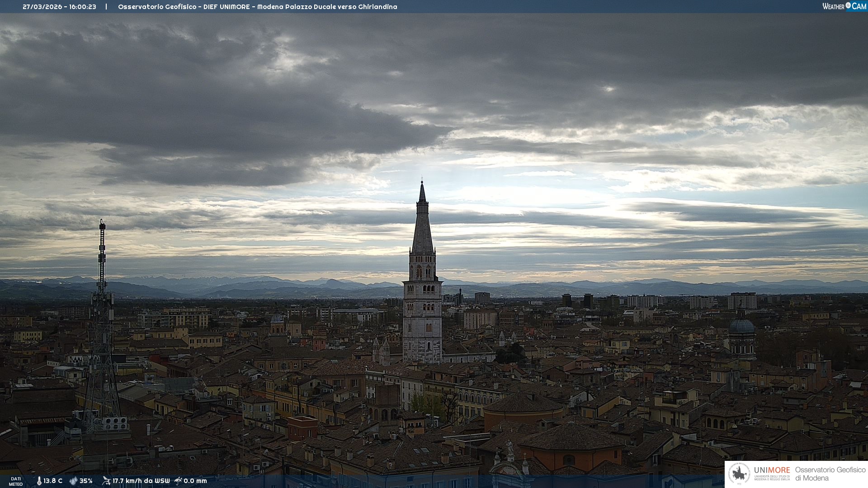Click the Università degli Studi di Modena subtitle
Screen dimensions: 868x488
pyautogui.click(x=772, y=478)
